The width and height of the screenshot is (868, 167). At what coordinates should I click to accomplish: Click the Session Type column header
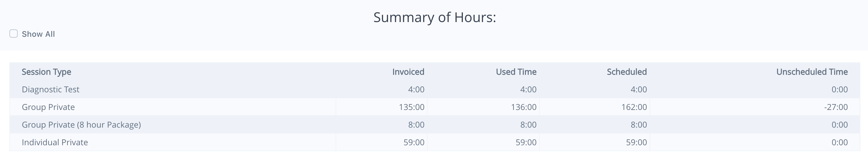[47, 72]
